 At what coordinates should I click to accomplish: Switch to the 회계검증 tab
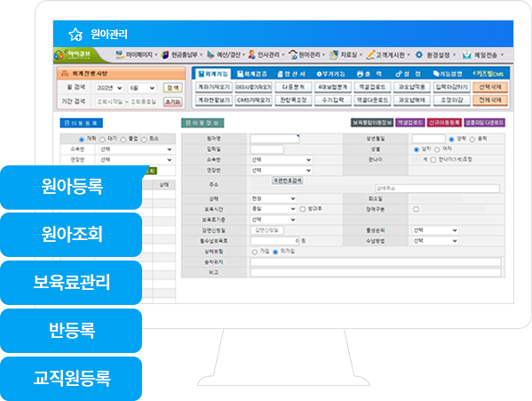coord(252,74)
